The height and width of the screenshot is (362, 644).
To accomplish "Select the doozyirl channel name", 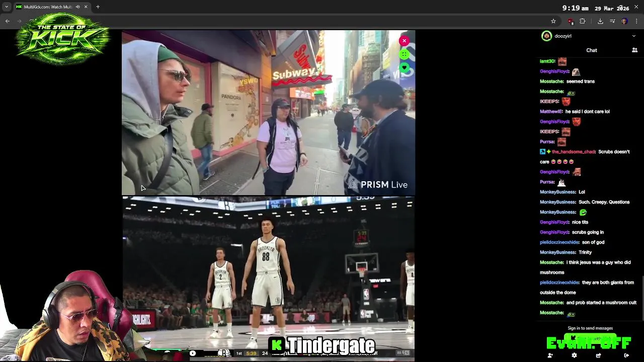I will click(562, 36).
